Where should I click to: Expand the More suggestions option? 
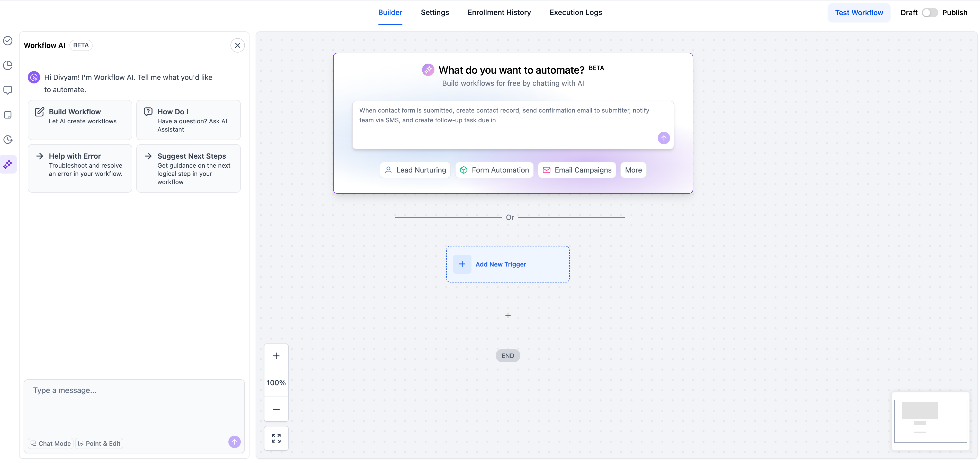[x=633, y=170]
